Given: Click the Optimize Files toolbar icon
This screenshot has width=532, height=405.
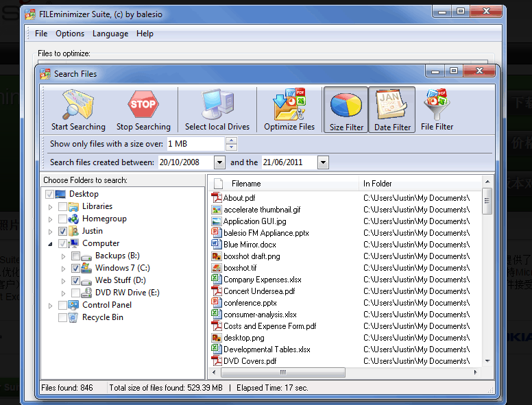Looking at the screenshot, I should coord(289,105).
